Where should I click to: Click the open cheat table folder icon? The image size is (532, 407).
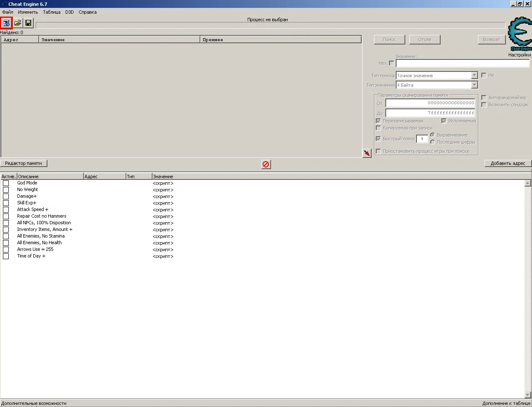click(18, 23)
